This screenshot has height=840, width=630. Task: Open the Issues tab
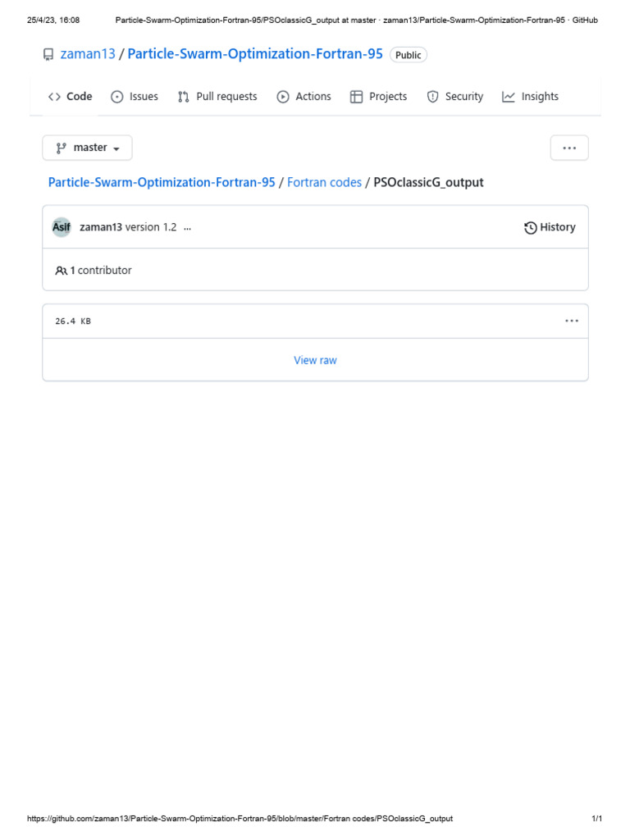coord(135,97)
